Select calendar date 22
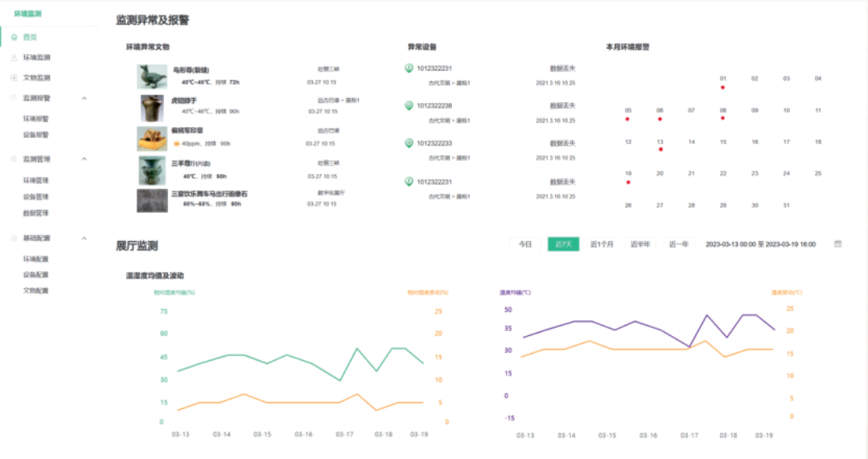Image resolution: width=868 pixels, height=459 pixels. (x=723, y=174)
